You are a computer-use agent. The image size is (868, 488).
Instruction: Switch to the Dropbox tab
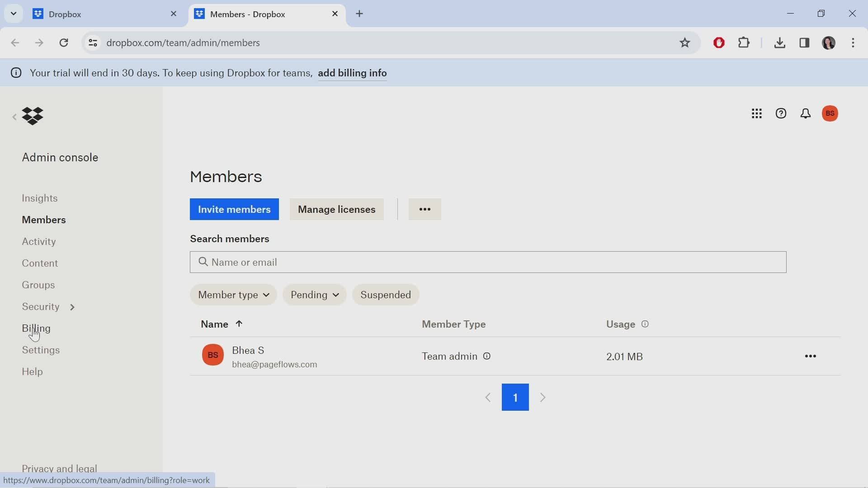104,14
